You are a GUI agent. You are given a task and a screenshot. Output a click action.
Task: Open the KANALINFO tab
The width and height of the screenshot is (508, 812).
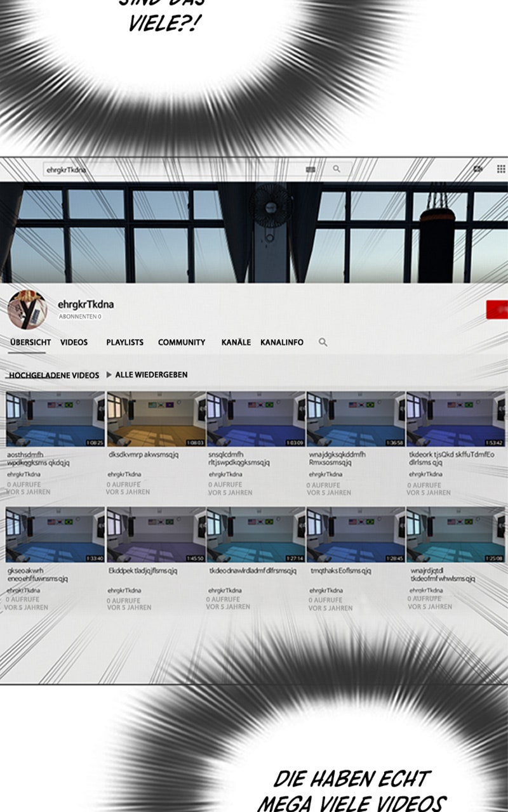282,343
